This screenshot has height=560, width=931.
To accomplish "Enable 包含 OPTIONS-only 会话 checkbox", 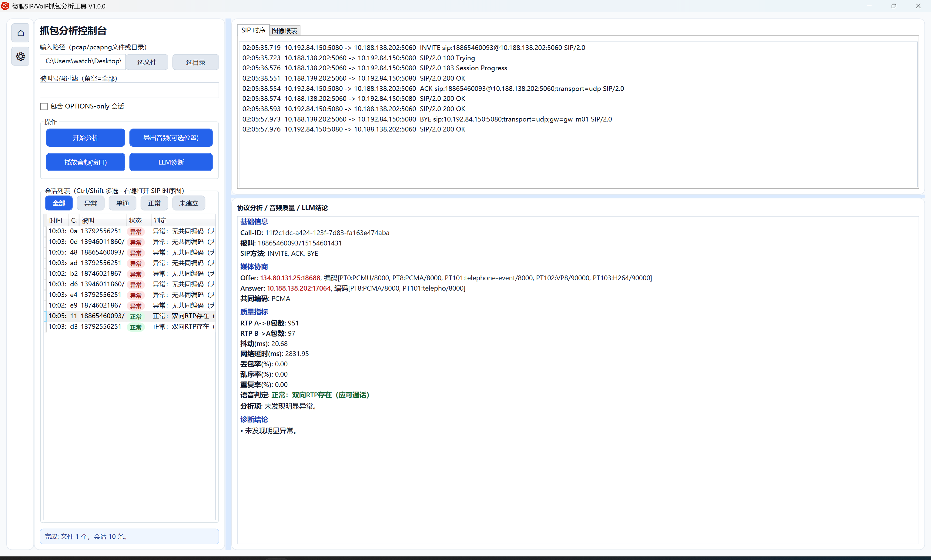I will 44,106.
